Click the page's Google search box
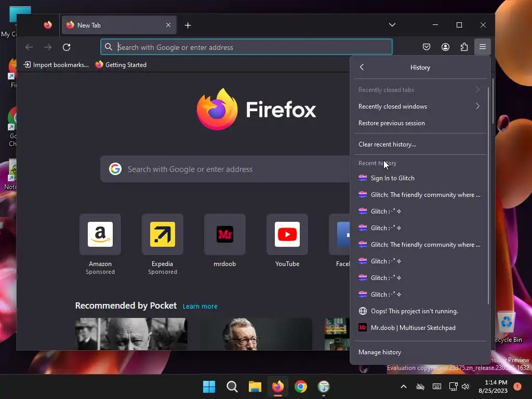Screen dimensions: 532x399 pyautogui.click(x=225, y=169)
